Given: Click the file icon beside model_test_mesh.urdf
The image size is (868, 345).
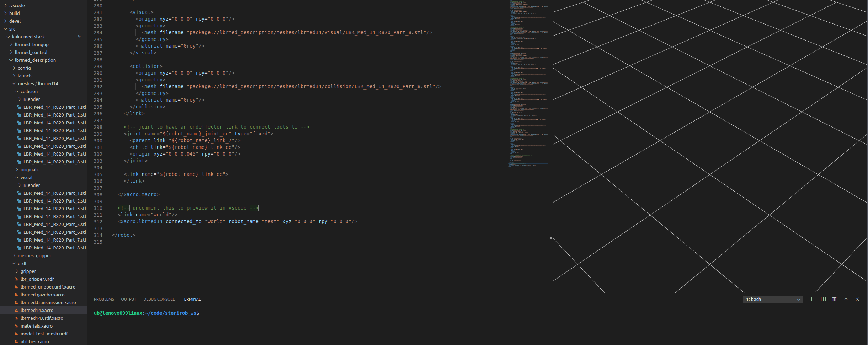Looking at the screenshot, I should (x=16, y=334).
